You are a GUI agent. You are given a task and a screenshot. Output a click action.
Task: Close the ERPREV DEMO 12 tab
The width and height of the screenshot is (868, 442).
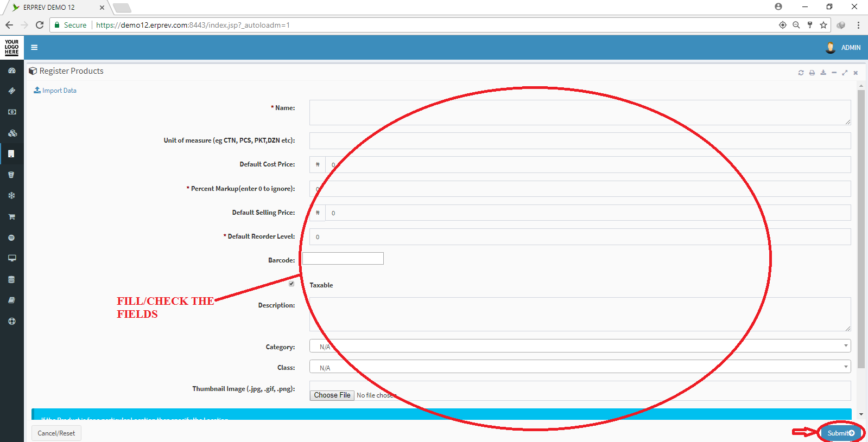point(102,8)
